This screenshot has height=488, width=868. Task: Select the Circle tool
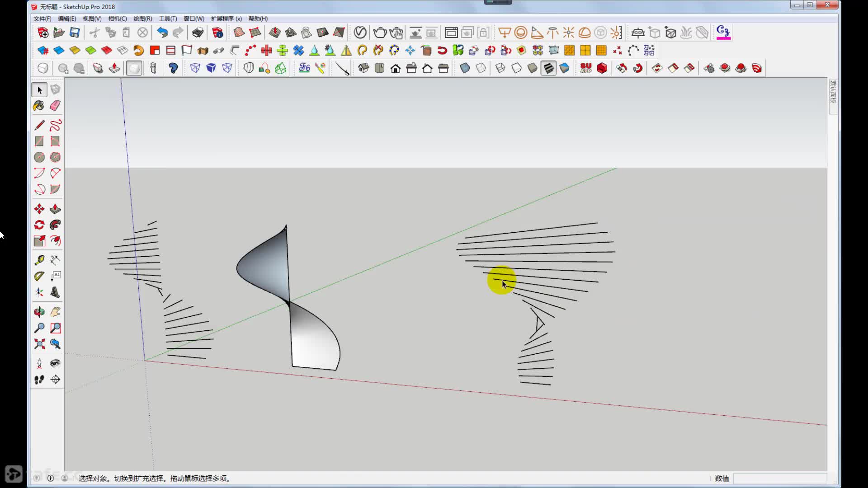click(x=39, y=157)
